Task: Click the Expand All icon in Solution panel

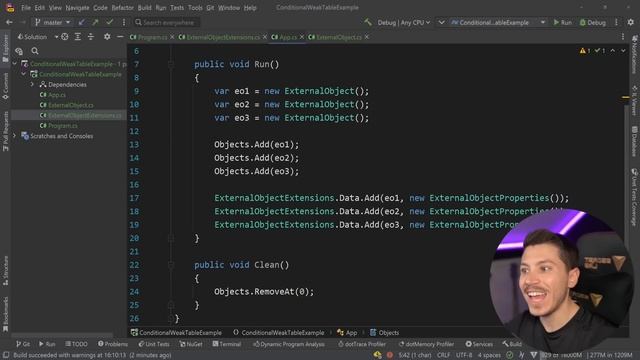Action: click(78, 37)
